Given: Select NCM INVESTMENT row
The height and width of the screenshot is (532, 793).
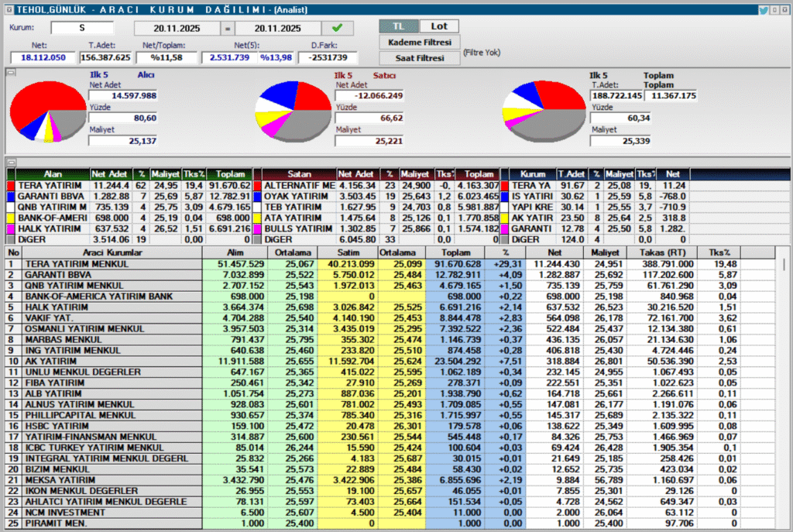Looking at the screenshot, I should tap(390, 513).
